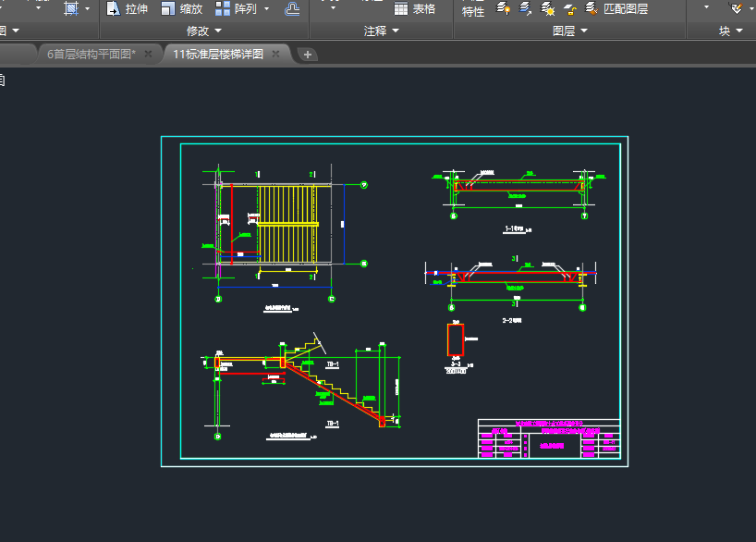Click the layer unlock padlock icon
The height and width of the screenshot is (542, 756).
point(570,9)
